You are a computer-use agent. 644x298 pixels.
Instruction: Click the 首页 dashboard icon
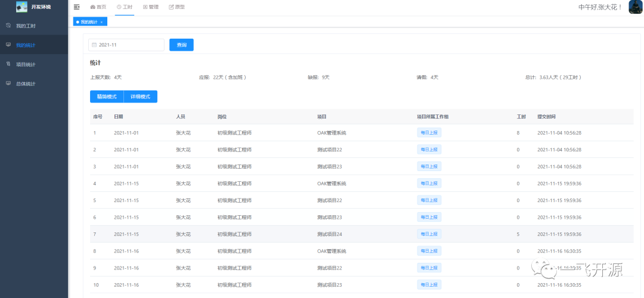click(x=92, y=7)
